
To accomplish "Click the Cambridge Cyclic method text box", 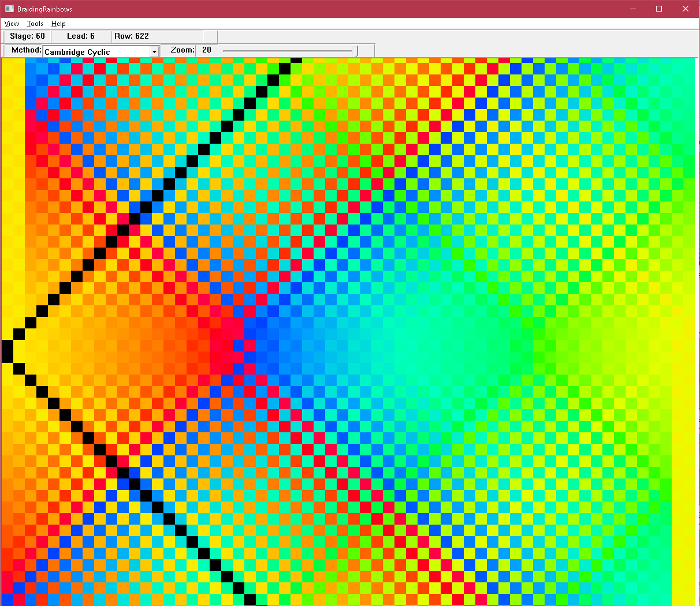I will pos(96,52).
